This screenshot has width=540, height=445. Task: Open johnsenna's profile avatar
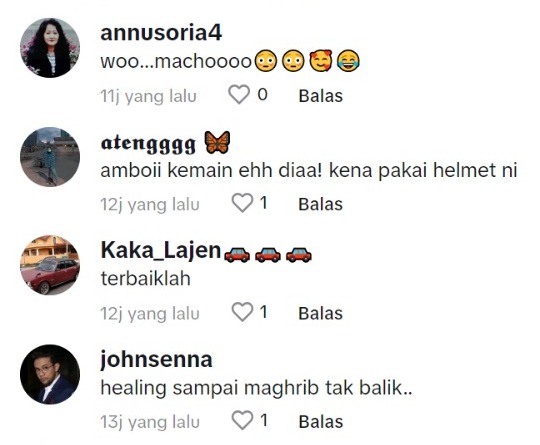(x=50, y=374)
